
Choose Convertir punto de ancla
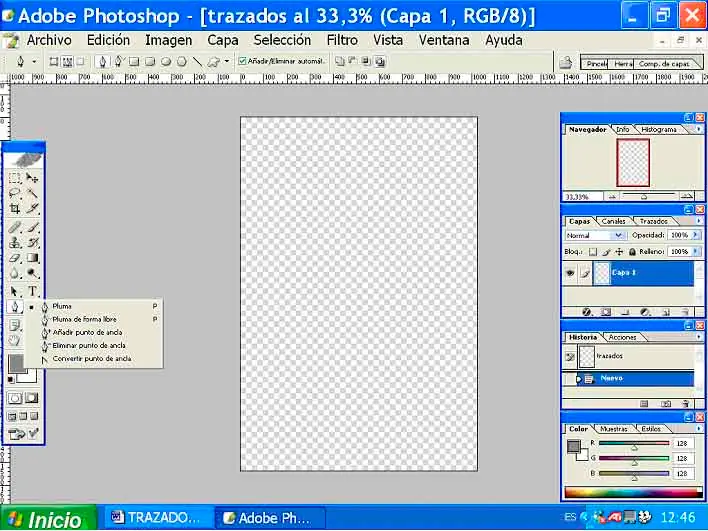click(x=92, y=359)
